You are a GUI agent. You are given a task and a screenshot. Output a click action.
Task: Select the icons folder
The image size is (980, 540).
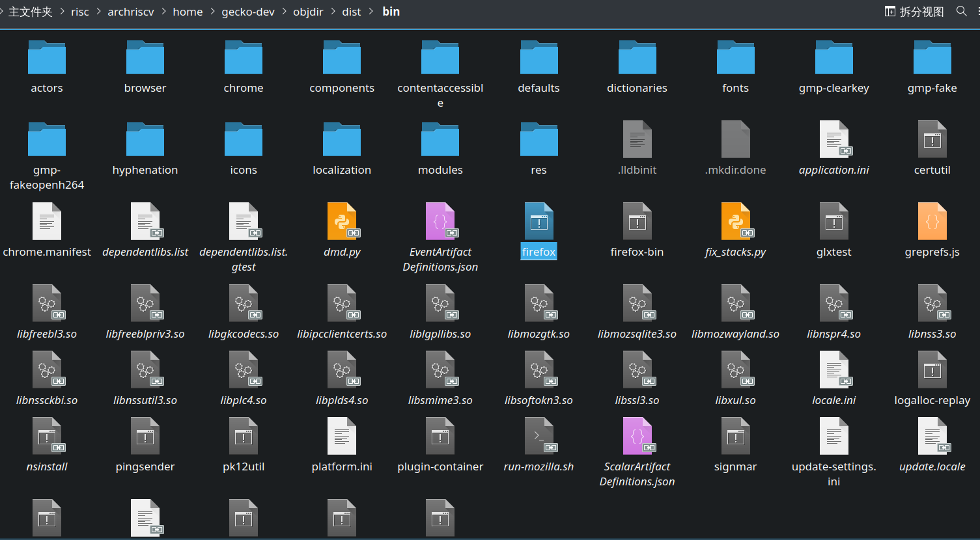[244, 139]
